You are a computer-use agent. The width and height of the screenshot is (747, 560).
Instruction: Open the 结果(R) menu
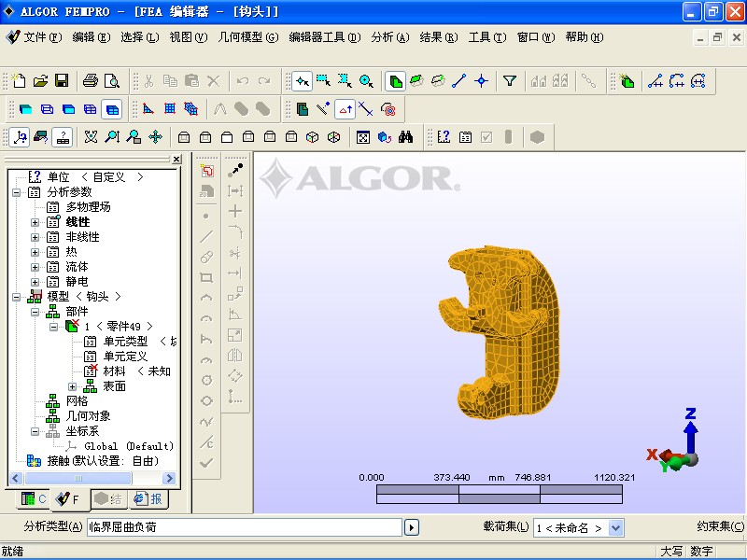point(439,37)
